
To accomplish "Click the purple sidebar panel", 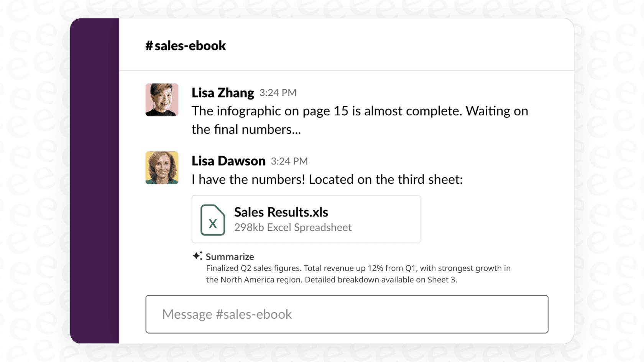I will coord(95,180).
